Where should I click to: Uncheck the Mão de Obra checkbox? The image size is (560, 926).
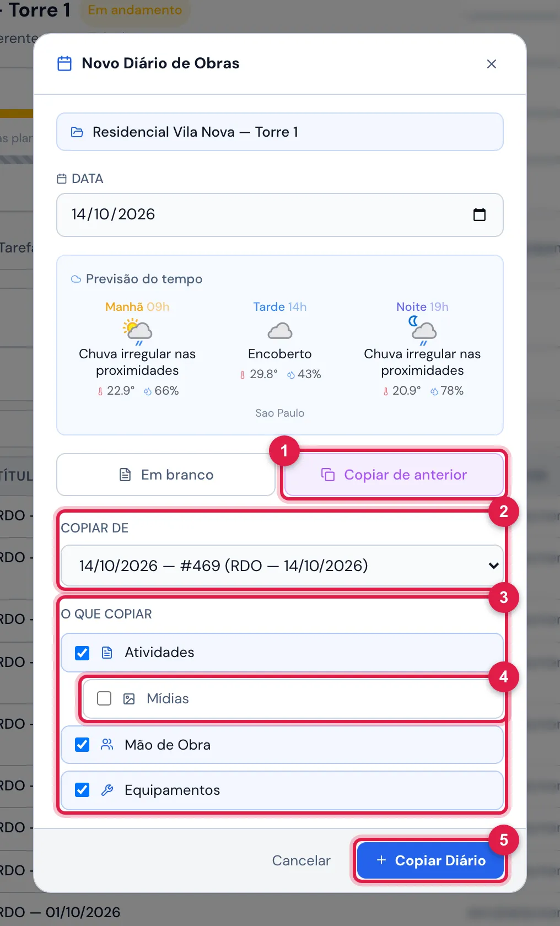pos(82,745)
